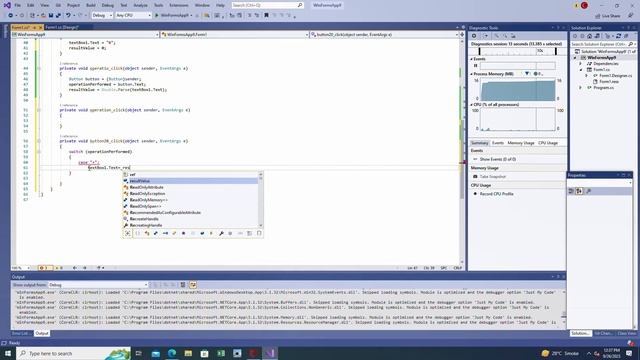Select ReadOnlyException in IntelliSense list
The image size is (640, 360).
(x=190, y=193)
